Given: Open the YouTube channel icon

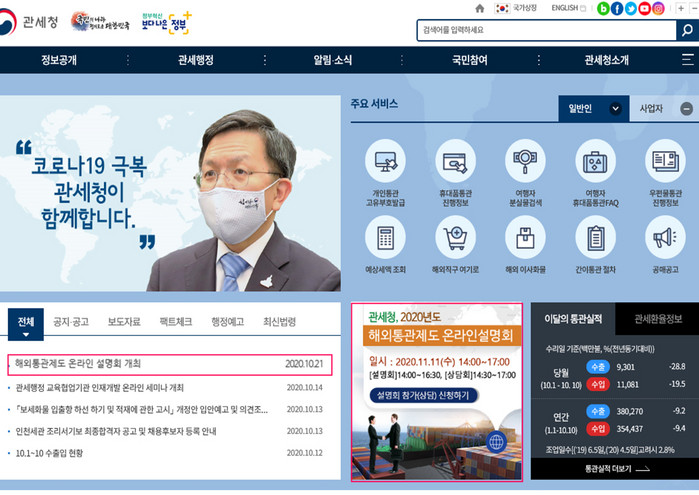Looking at the screenshot, I should coord(645,8).
